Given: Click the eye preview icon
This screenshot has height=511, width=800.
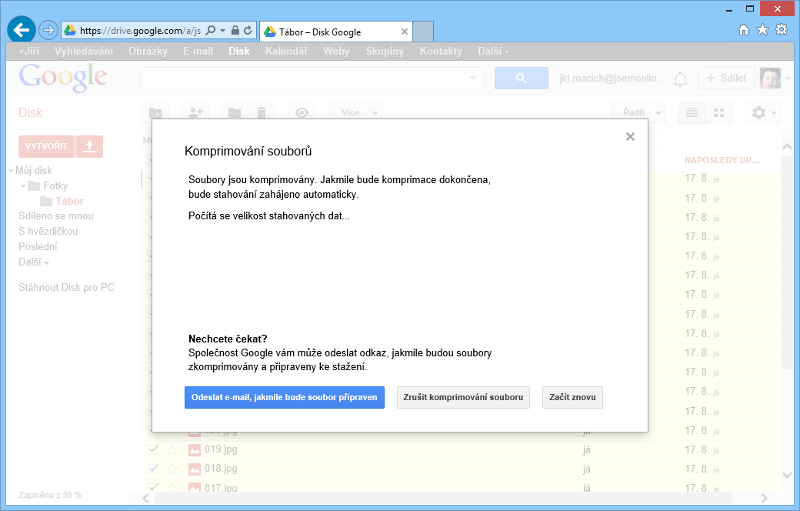Looking at the screenshot, I should pyautogui.click(x=302, y=113).
